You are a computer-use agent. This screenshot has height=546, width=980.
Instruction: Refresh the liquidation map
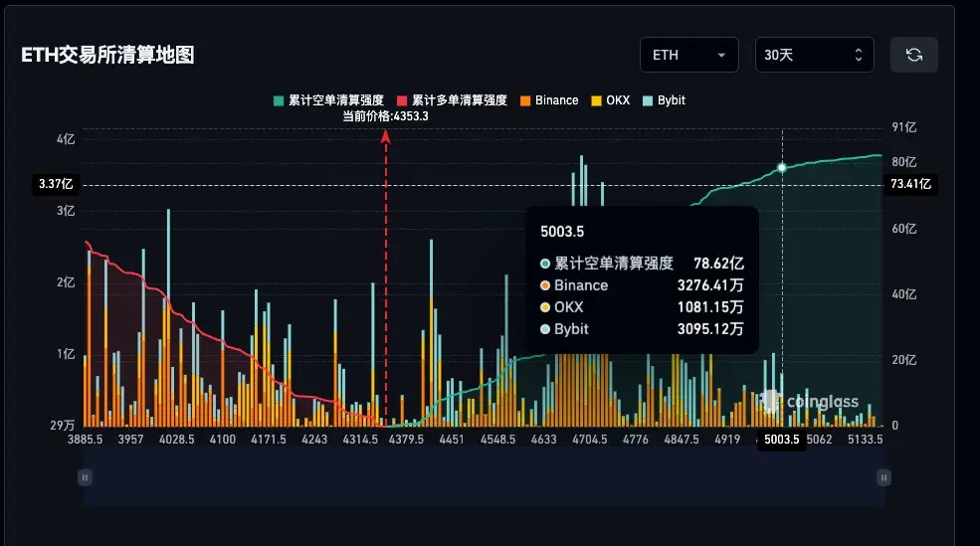(x=913, y=55)
